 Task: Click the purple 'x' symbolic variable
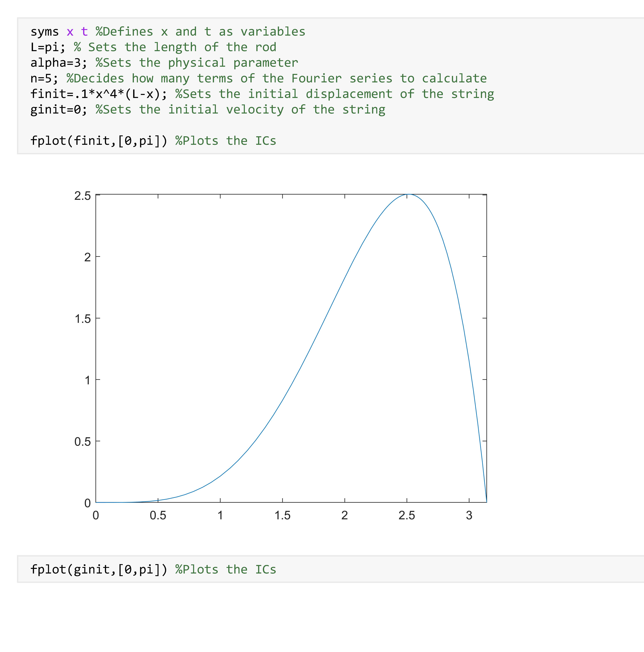tap(70, 32)
